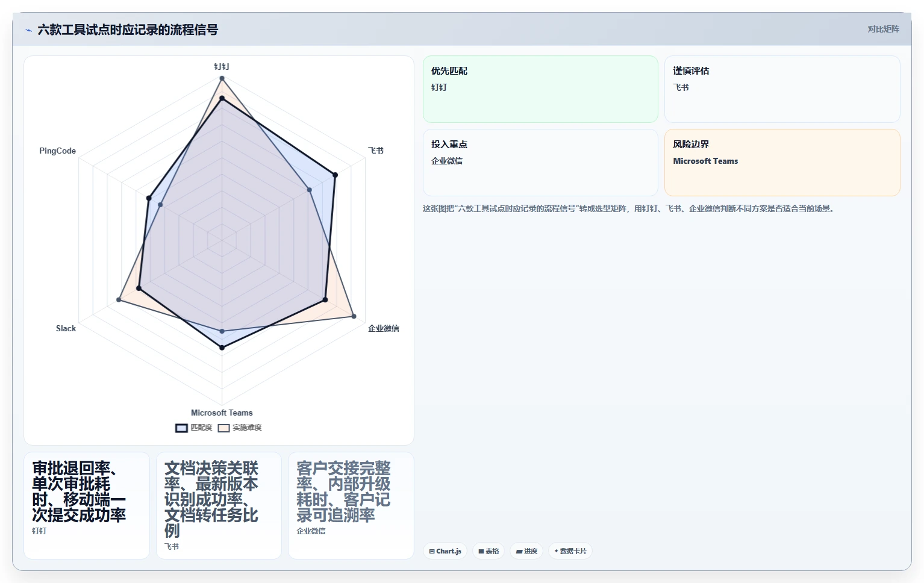Click the 进度 chip icon
The height and width of the screenshot is (583, 924).
[x=519, y=551]
